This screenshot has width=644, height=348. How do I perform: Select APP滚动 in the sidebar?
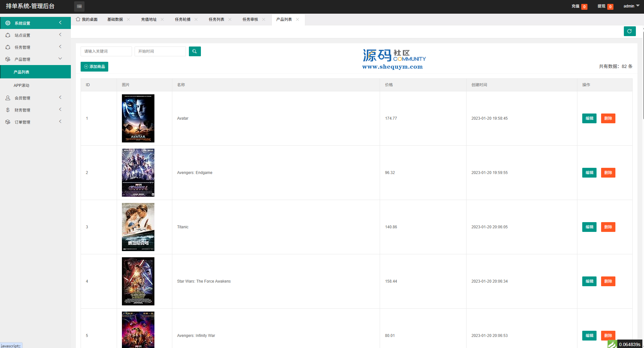click(21, 86)
